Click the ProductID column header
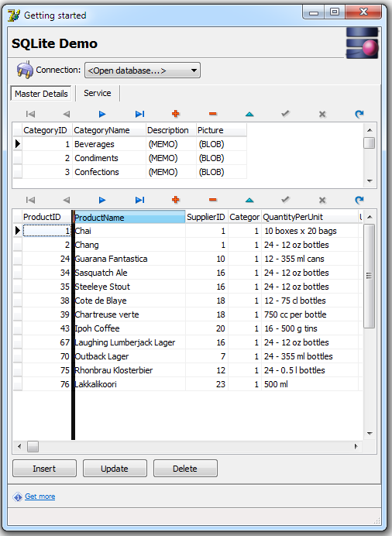The width and height of the screenshot is (392, 536). pos(46,217)
